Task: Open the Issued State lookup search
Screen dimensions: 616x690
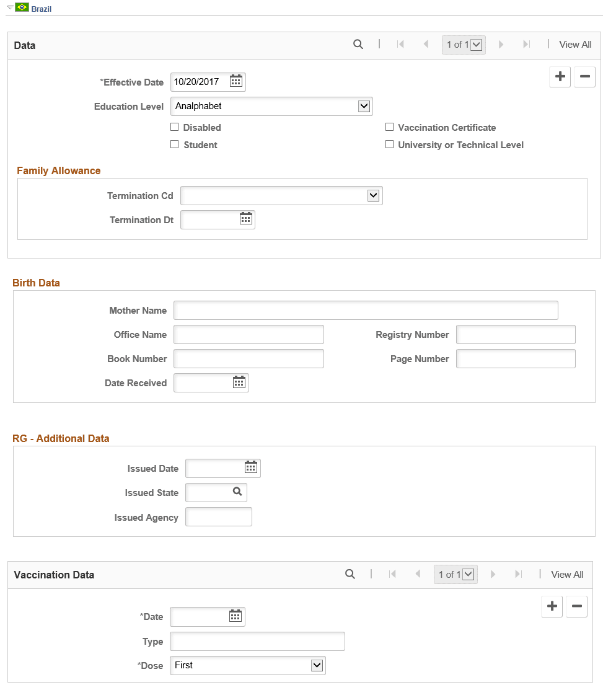Action: click(239, 492)
